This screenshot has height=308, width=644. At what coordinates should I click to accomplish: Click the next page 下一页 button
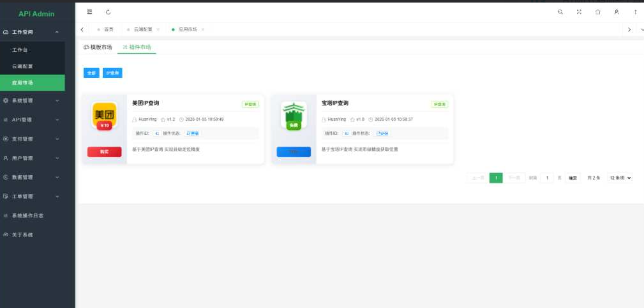click(514, 178)
